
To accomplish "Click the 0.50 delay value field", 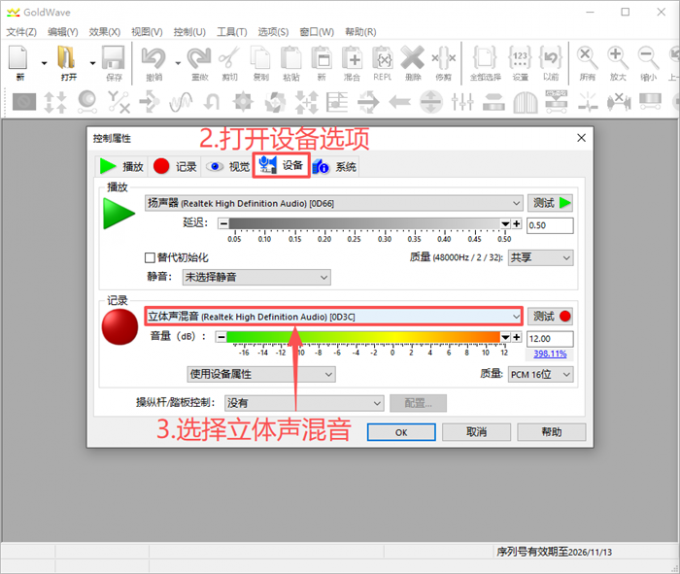I will click(550, 225).
